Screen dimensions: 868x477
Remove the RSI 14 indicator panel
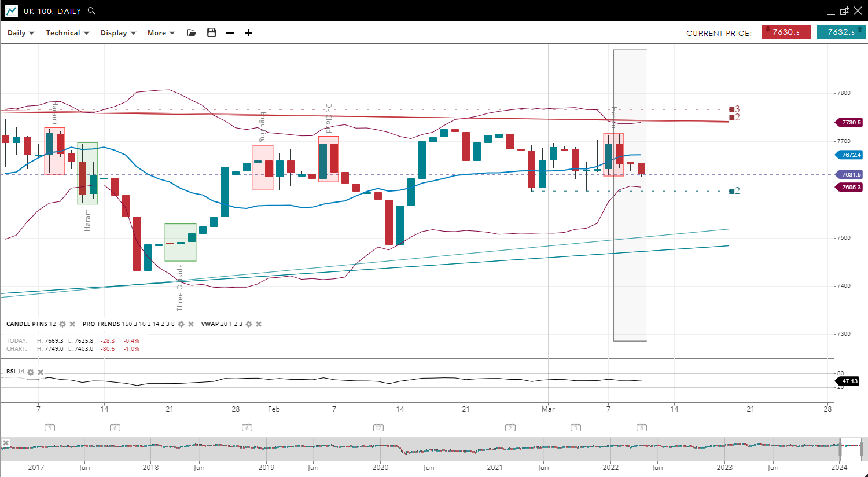point(41,372)
